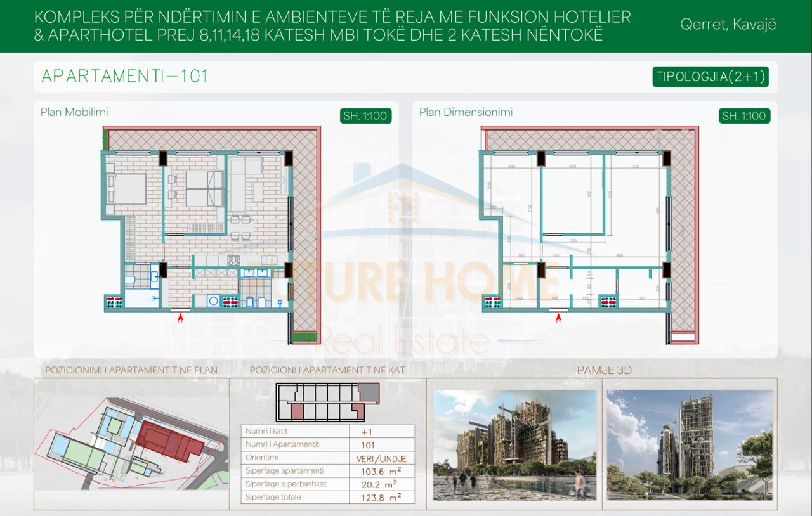The image size is (812, 516).
Task: Click the 123.8 m² total value
Action: point(383,498)
